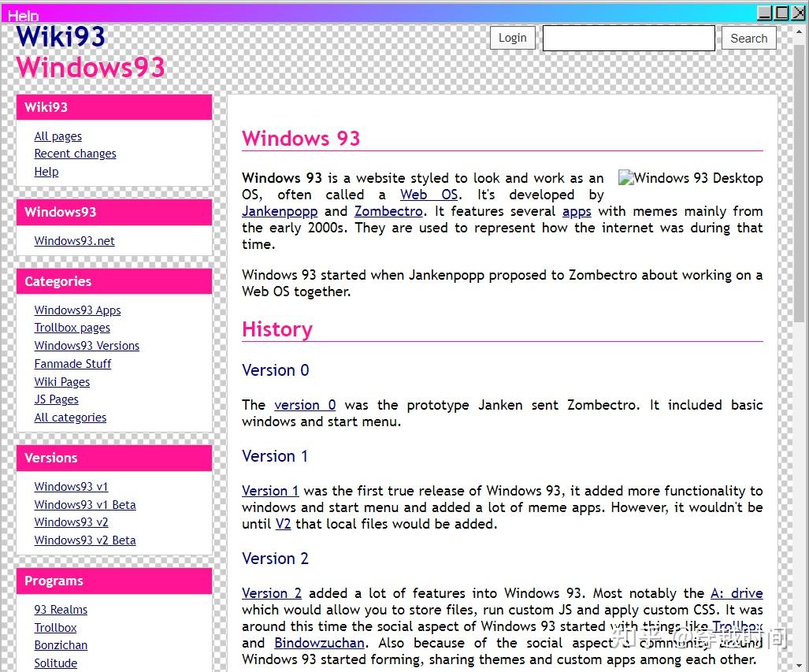View Recent changes
Viewport: 809px width, 672px height.
click(75, 153)
